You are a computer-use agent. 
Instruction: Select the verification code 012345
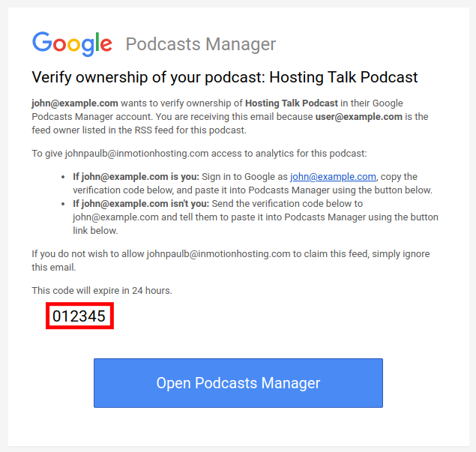(x=79, y=316)
